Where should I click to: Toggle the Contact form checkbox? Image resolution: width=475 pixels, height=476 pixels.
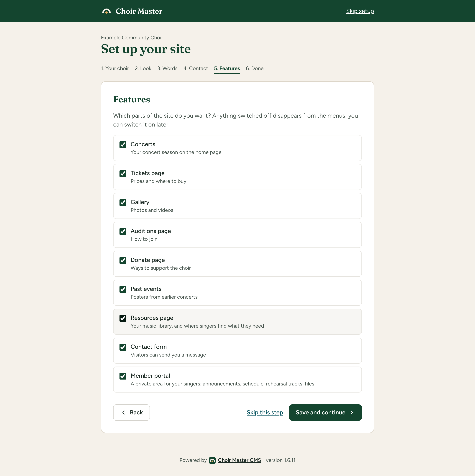click(123, 347)
